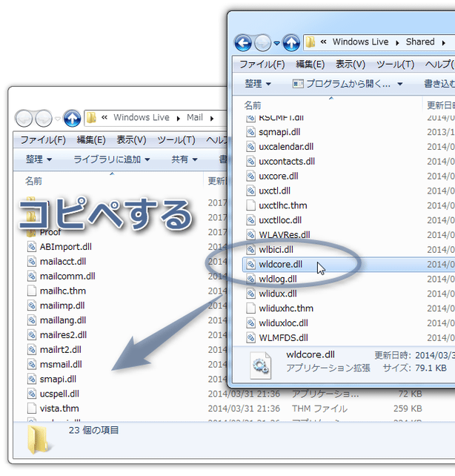
Task: Select wldcore.dll file icon
Action: 250,264
